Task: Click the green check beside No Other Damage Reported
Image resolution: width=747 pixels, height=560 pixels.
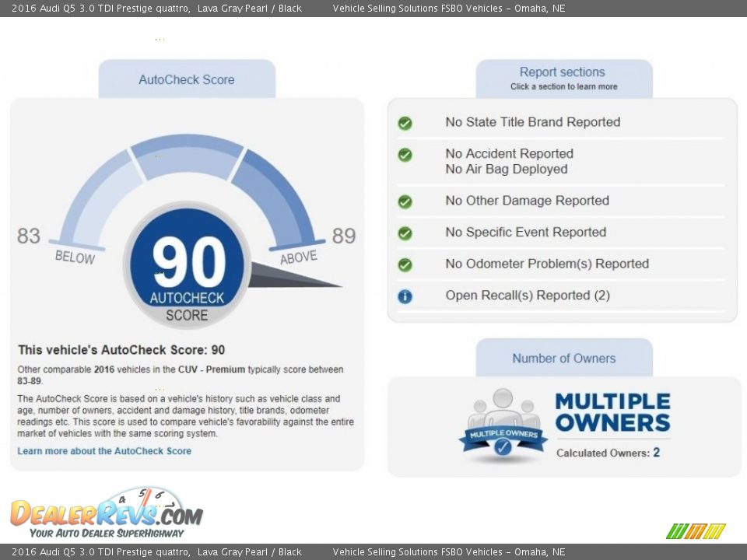Action: pyautogui.click(x=405, y=202)
